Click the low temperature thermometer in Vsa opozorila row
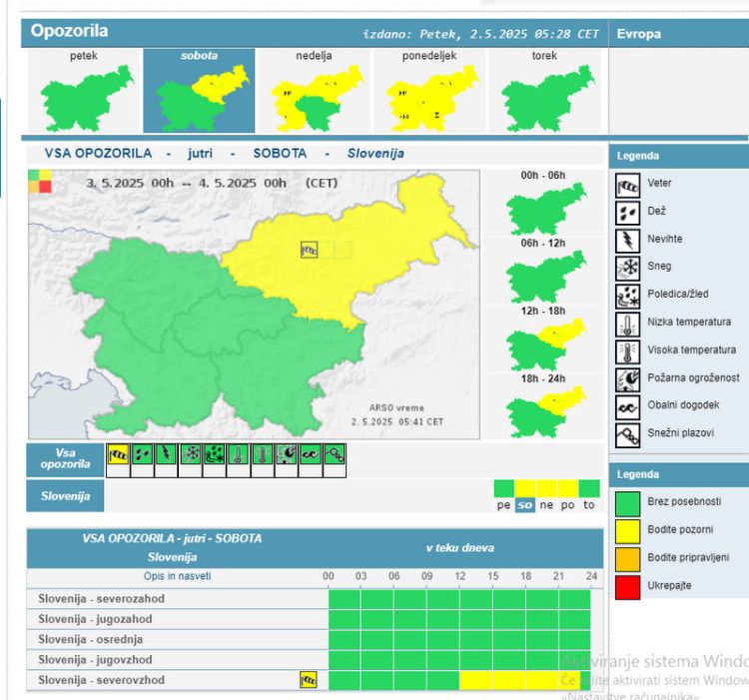The height and width of the screenshot is (700, 749). 239,454
